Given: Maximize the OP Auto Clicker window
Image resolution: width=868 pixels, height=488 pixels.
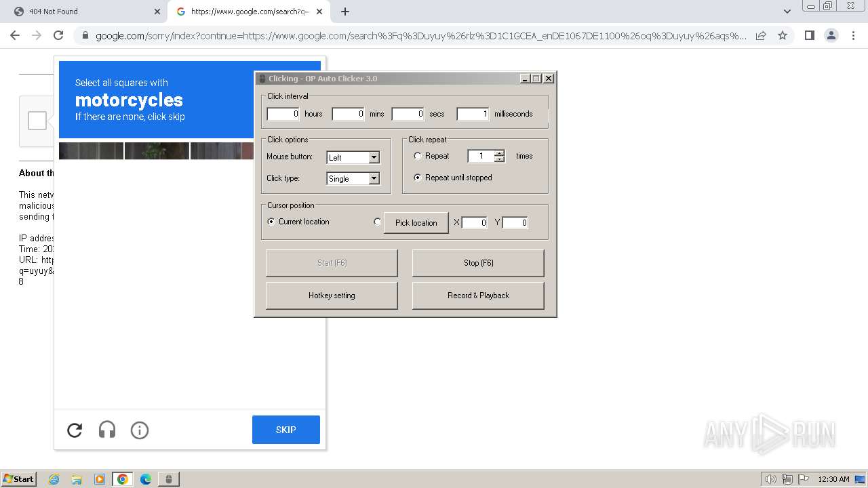Looking at the screenshot, I should [536, 79].
